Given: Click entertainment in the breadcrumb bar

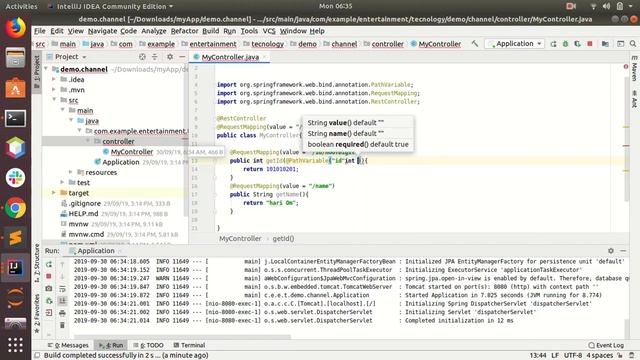Looking at the screenshot, I should coord(213,44).
